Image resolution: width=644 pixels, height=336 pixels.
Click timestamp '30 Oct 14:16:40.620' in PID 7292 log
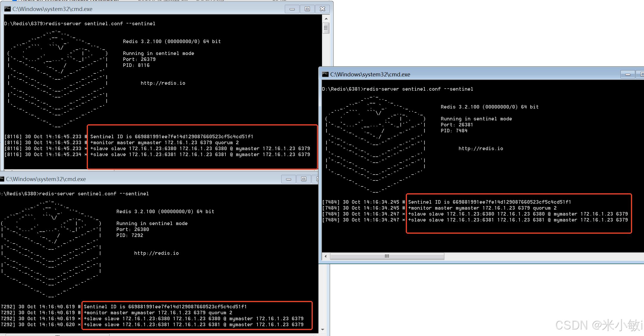pos(47,324)
